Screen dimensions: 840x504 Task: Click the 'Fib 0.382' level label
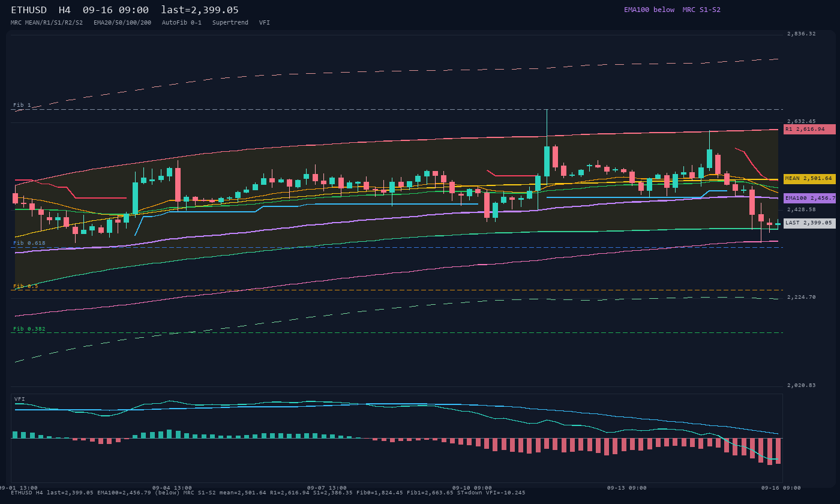29,329
